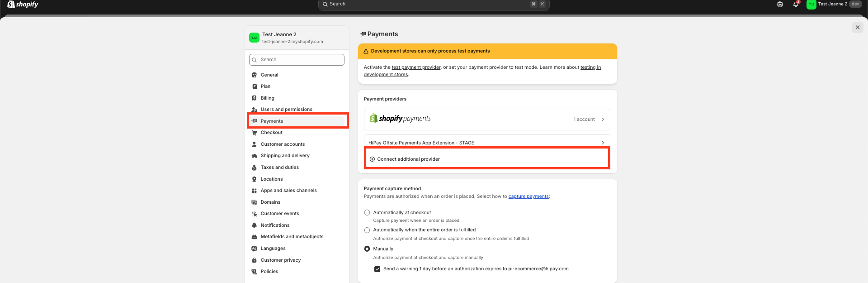Click the Languages icon
This screenshot has width=868, height=283.
point(254,249)
